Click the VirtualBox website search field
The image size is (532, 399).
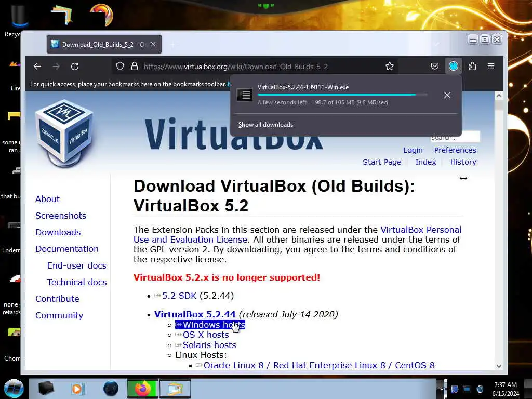click(455, 137)
